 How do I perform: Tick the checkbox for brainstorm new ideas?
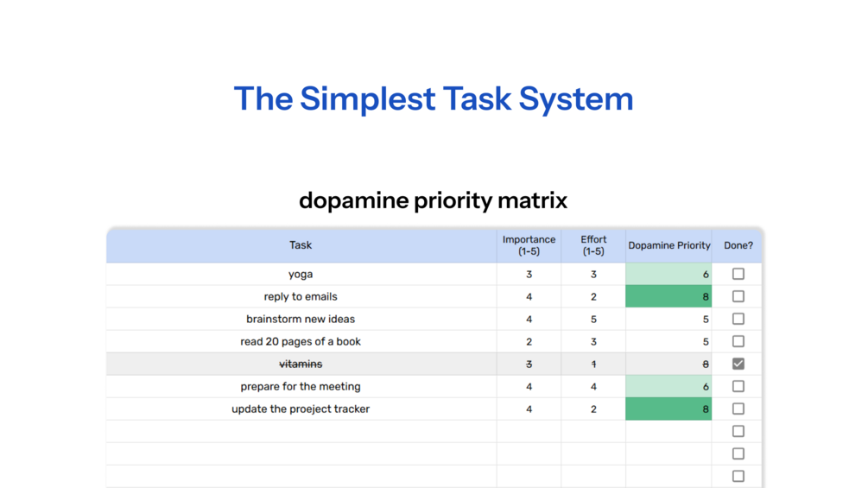(x=738, y=319)
